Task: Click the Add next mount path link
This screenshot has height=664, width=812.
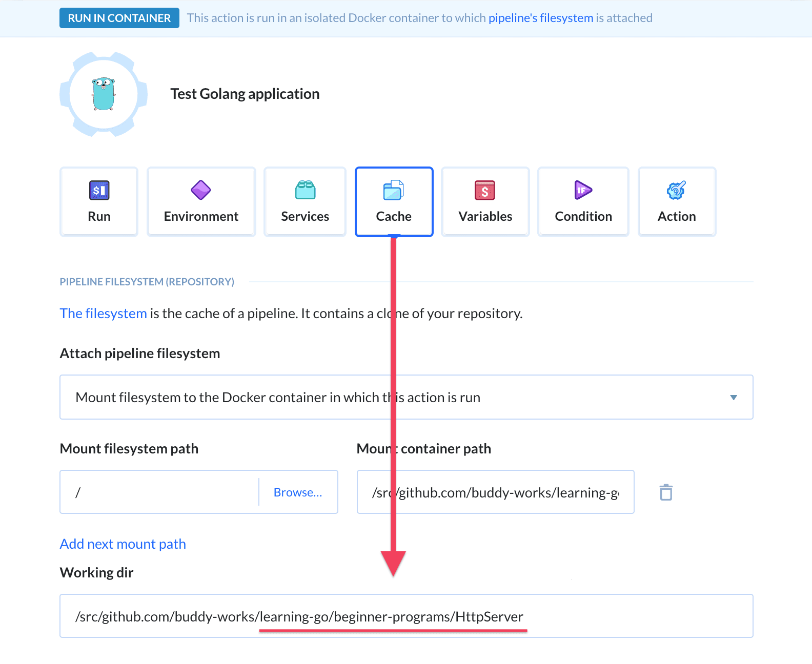Action: click(123, 544)
